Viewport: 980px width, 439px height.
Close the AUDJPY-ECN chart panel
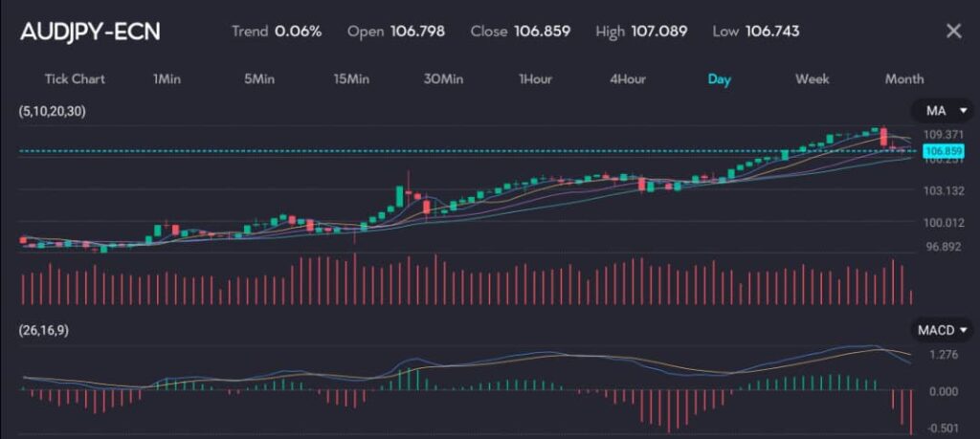pyautogui.click(x=953, y=32)
